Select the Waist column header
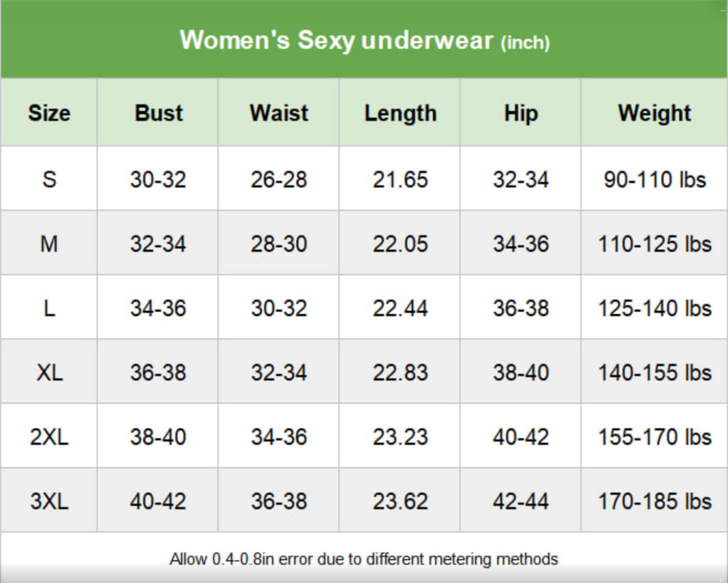Viewport: 728px width, 583px height. click(279, 113)
